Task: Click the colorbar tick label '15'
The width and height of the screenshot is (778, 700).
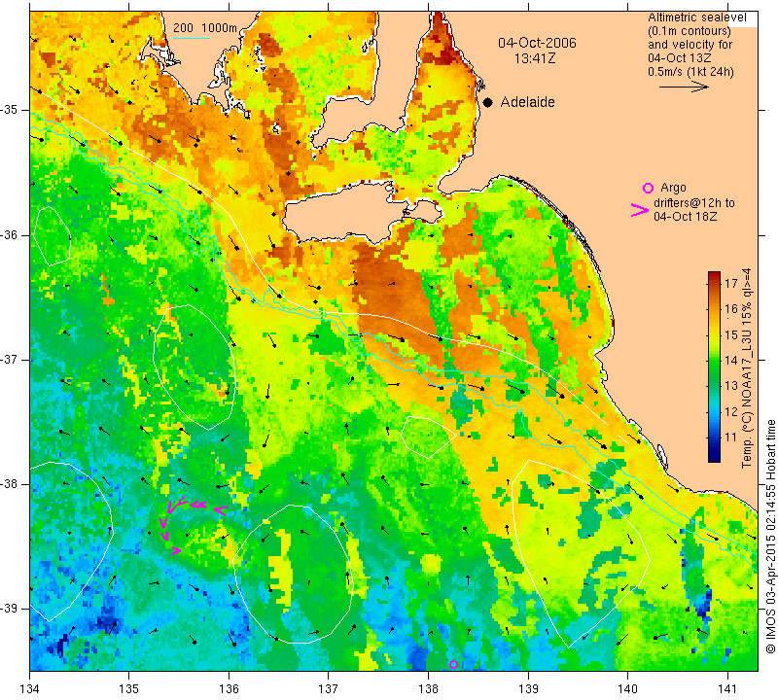Action: tap(731, 334)
